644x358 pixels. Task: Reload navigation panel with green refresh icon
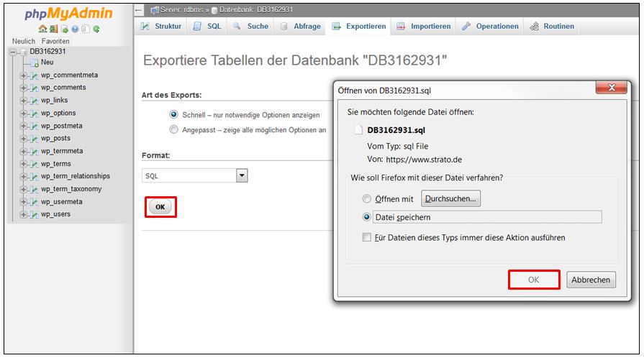tap(96, 29)
